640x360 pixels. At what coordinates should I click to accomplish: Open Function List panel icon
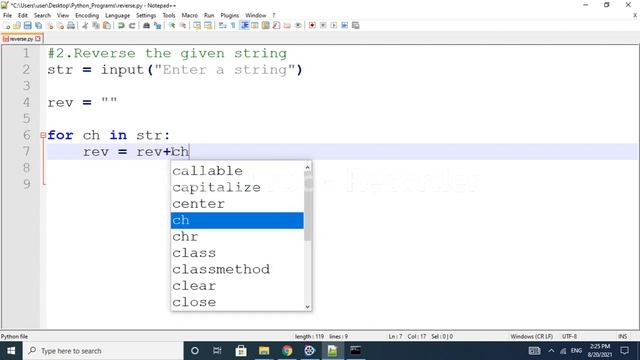276,25
